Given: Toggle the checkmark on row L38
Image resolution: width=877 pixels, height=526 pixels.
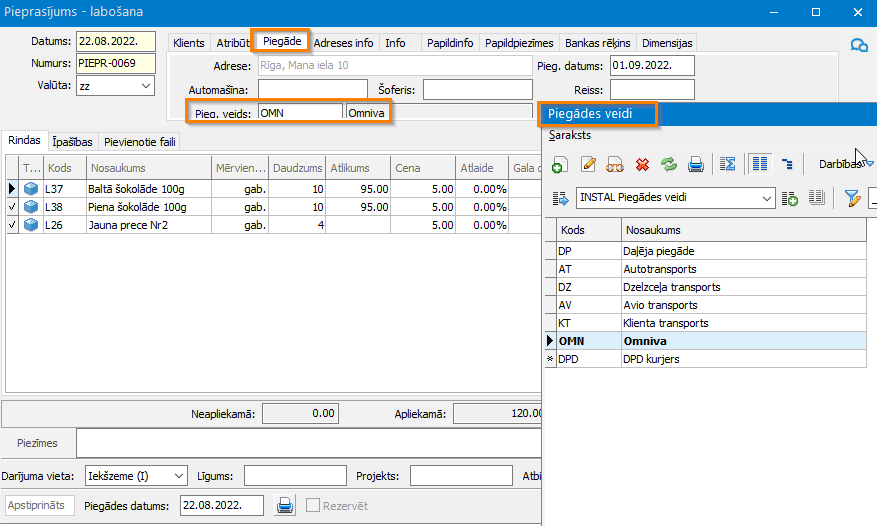Looking at the screenshot, I should 12,207.
